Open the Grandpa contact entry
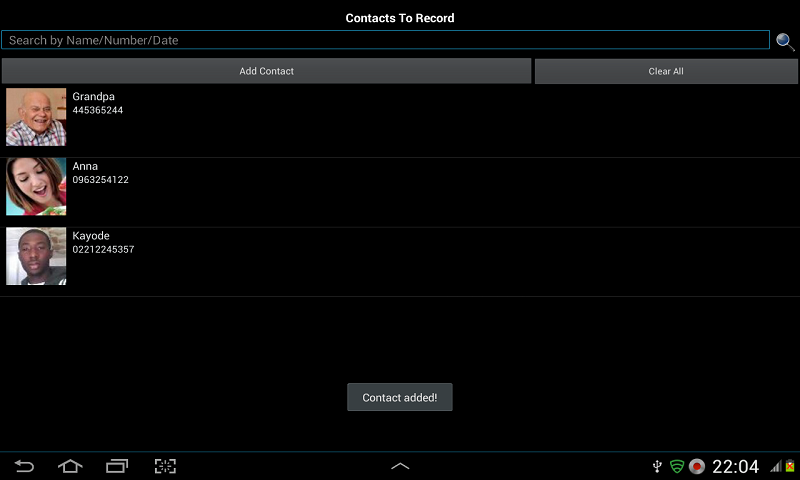The image size is (800, 480). coord(400,121)
